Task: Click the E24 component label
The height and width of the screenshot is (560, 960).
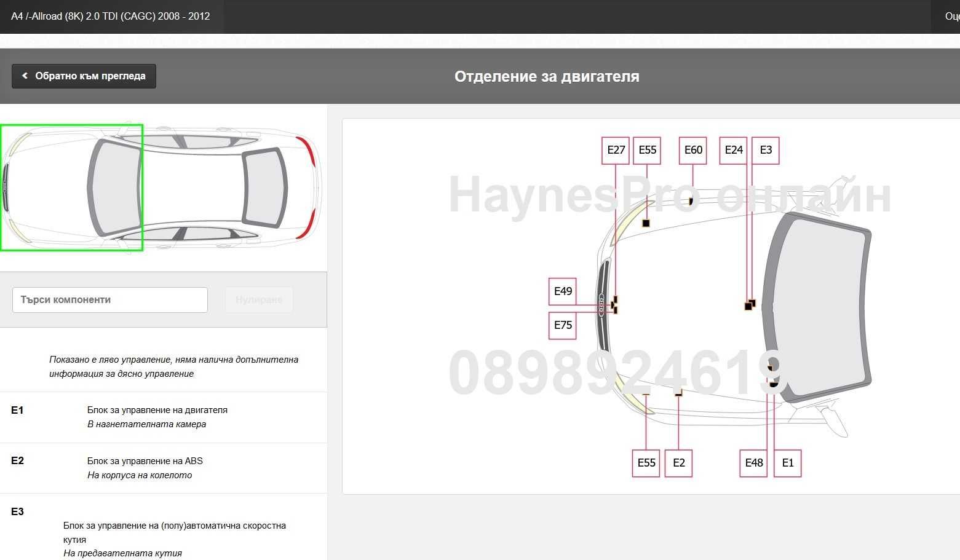Action: pos(734,150)
